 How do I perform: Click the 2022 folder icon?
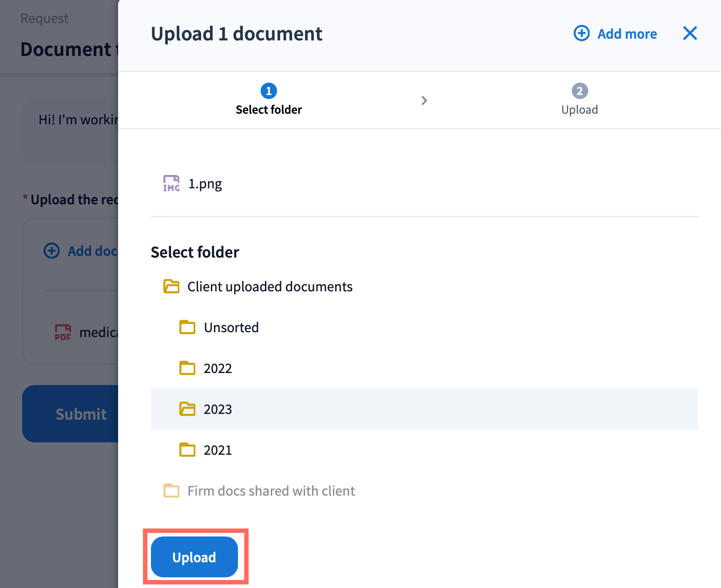pyautogui.click(x=187, y=368)
